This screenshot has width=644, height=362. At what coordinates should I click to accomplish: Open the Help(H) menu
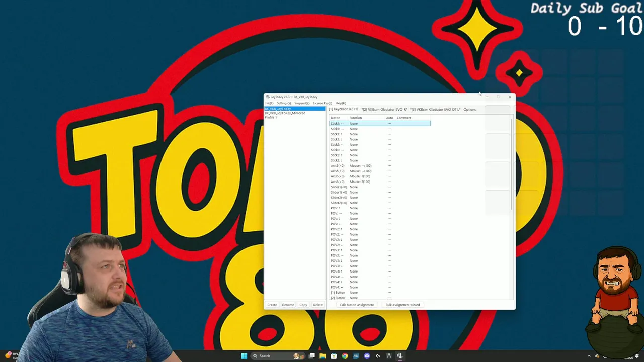tap(341, 103)
